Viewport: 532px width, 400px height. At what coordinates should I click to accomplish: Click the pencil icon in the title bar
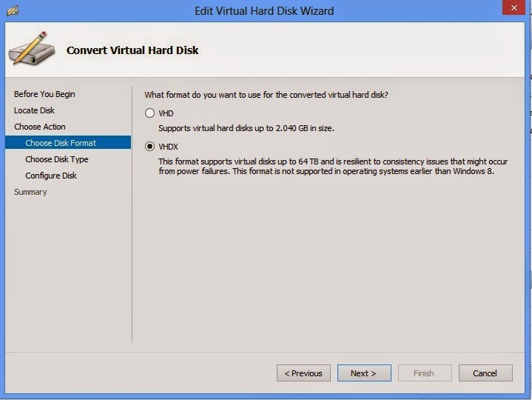coord(13,11)
